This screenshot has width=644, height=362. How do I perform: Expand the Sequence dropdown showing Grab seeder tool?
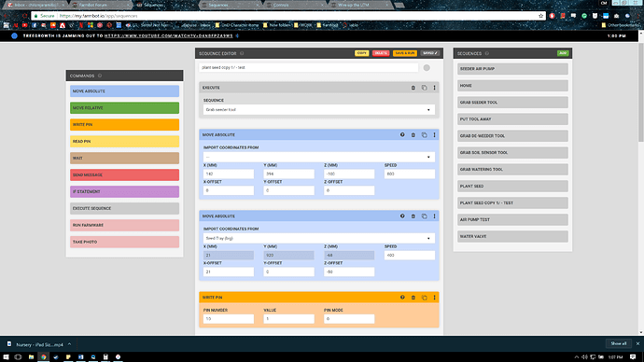pos(319,110)
